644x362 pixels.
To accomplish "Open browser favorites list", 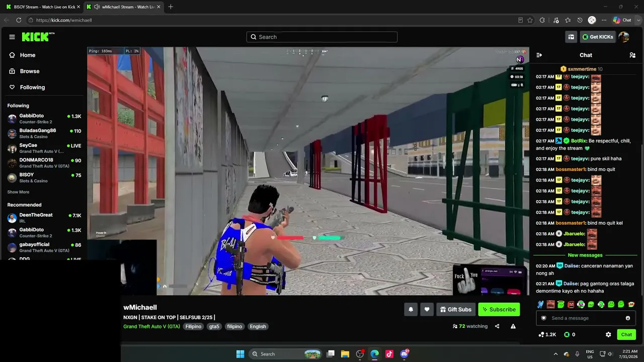I will 568,20.
